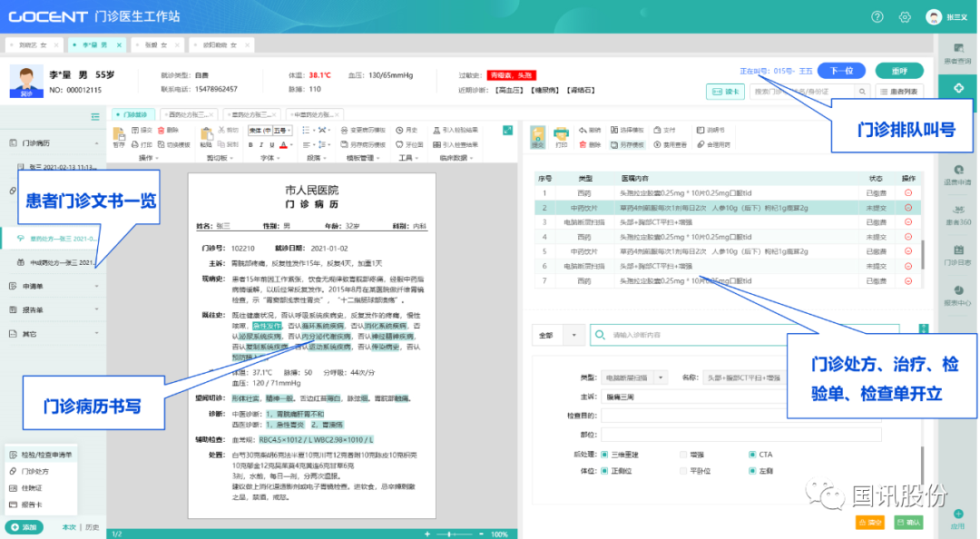This screenshot has height=539, width=980.
Task: Toggle the CTA checkbox
Action: pos(752,455)
